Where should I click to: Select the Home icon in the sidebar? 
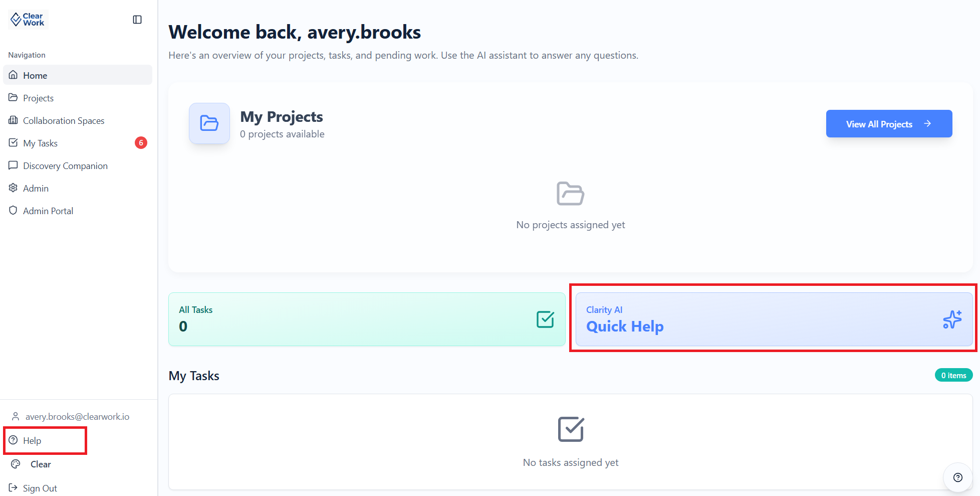point(13,75)
